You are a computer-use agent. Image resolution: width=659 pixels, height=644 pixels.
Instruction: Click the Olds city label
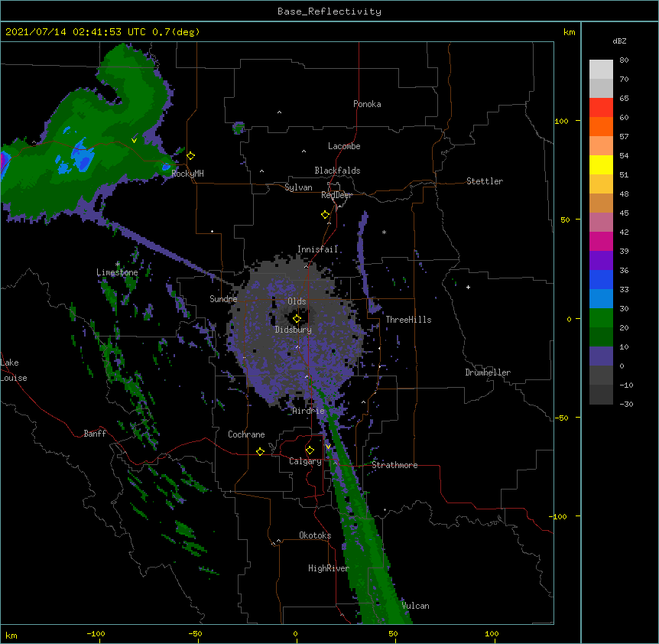point(297,301)
